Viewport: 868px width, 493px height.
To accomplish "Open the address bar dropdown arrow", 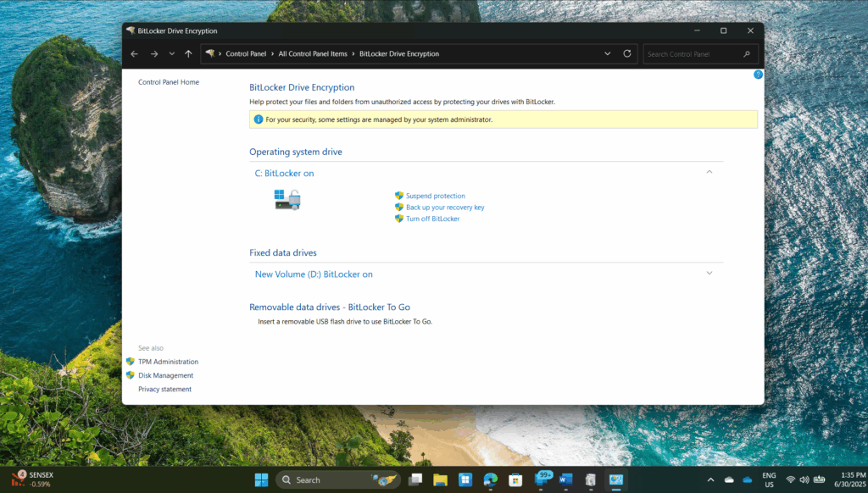I will pos(607,53).
